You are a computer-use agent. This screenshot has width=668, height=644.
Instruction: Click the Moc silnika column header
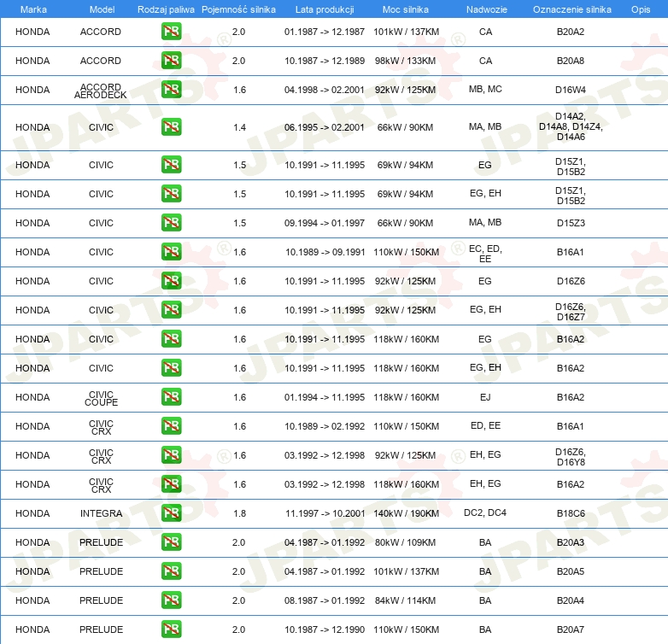coord(406,9)
